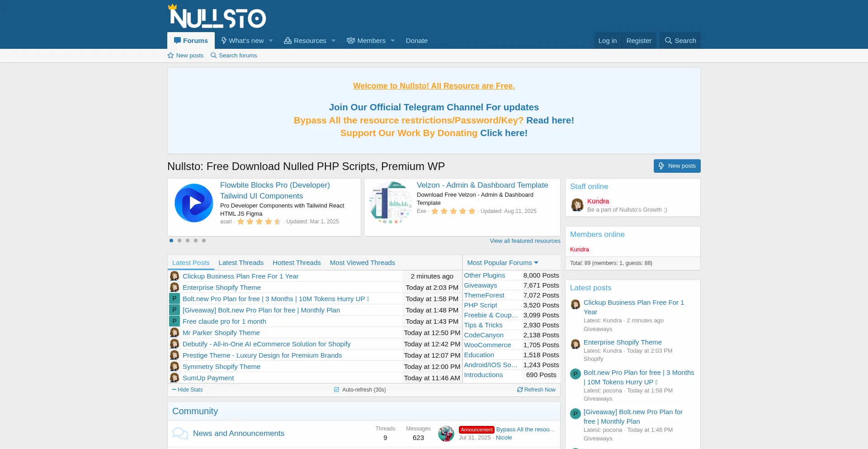Select the third featured carousel dot

[x=188, y=241]
